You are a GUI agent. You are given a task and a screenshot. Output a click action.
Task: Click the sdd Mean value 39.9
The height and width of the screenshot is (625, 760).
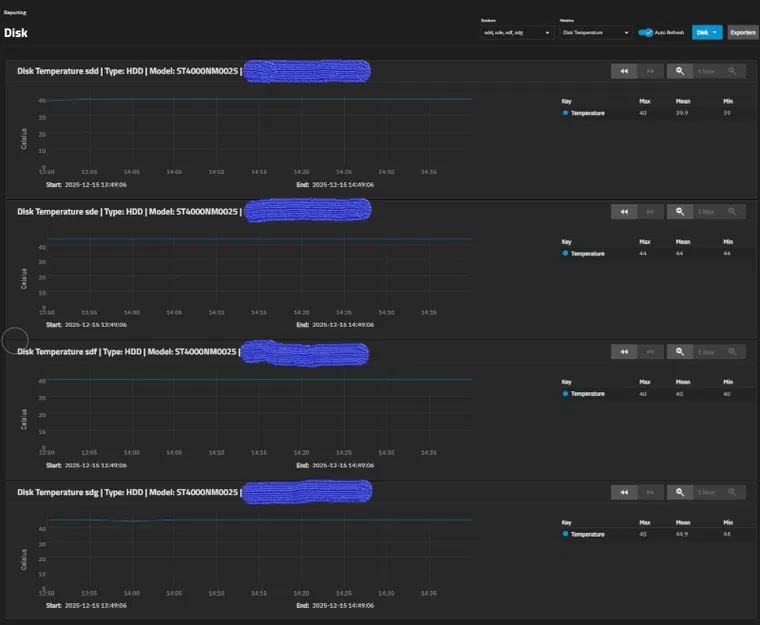click(681, 113)
